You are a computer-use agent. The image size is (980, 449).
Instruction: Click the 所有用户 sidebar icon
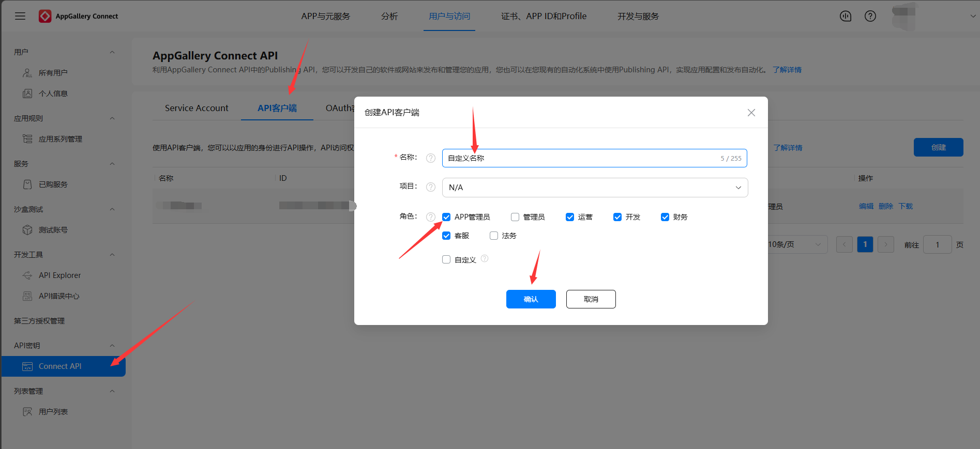click(x=27, y=73)
